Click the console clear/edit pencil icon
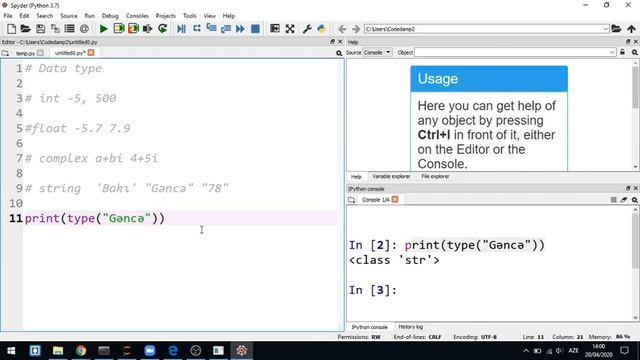Image resolution: width=640 pixels, height=360 pixels. 624,200
